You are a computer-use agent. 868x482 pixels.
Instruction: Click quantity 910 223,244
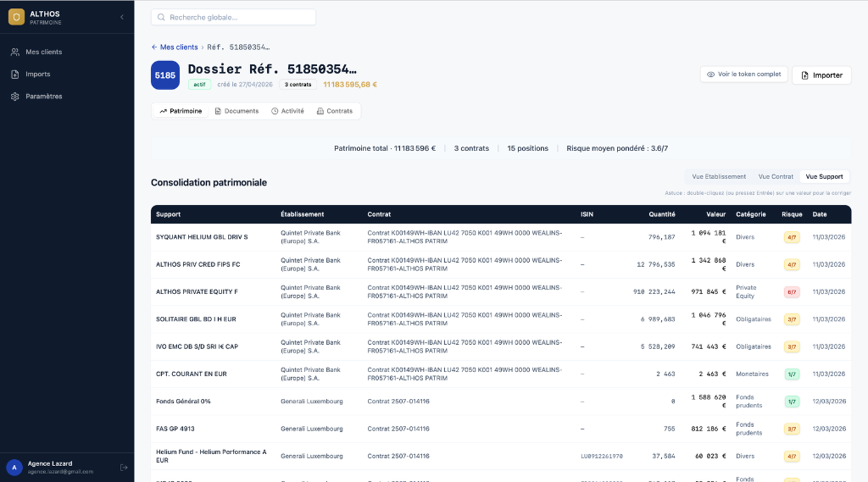click(654, 291)
